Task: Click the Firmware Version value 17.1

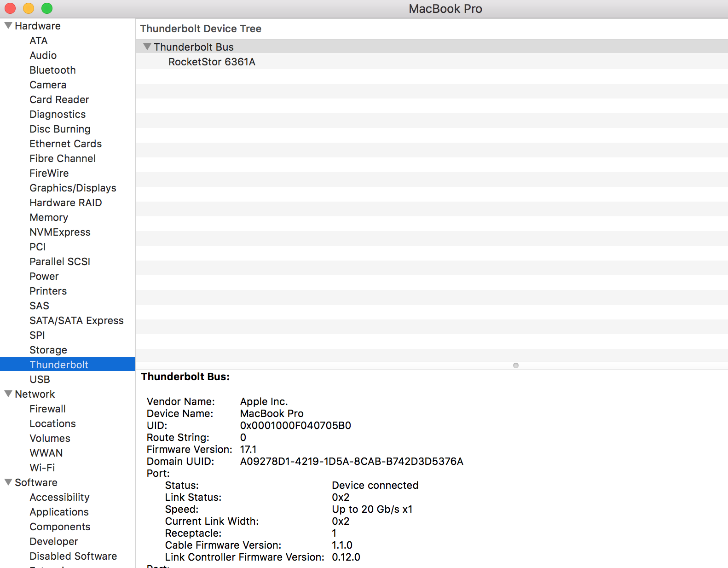Action: [x=248, y=449]
